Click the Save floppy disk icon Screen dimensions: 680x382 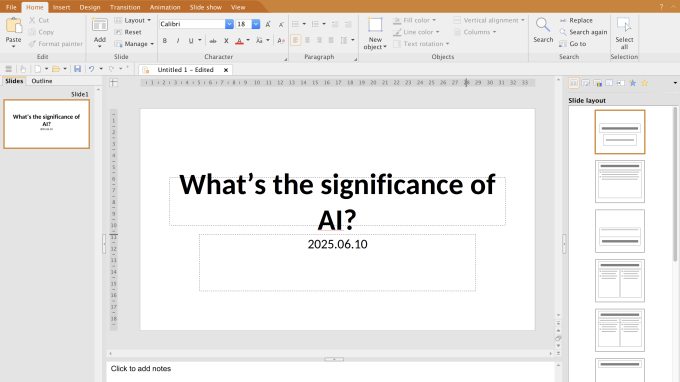tap(77, 69)
